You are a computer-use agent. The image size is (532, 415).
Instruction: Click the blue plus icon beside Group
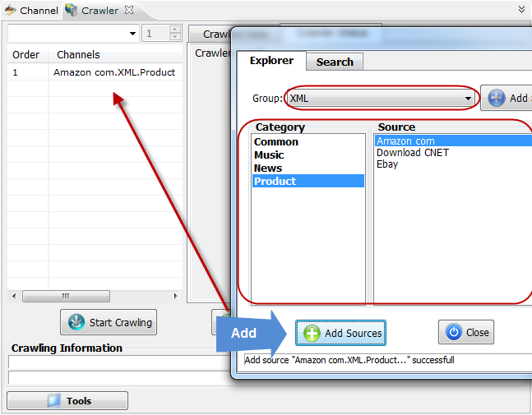pyautogui.click(x=497, y=98)
